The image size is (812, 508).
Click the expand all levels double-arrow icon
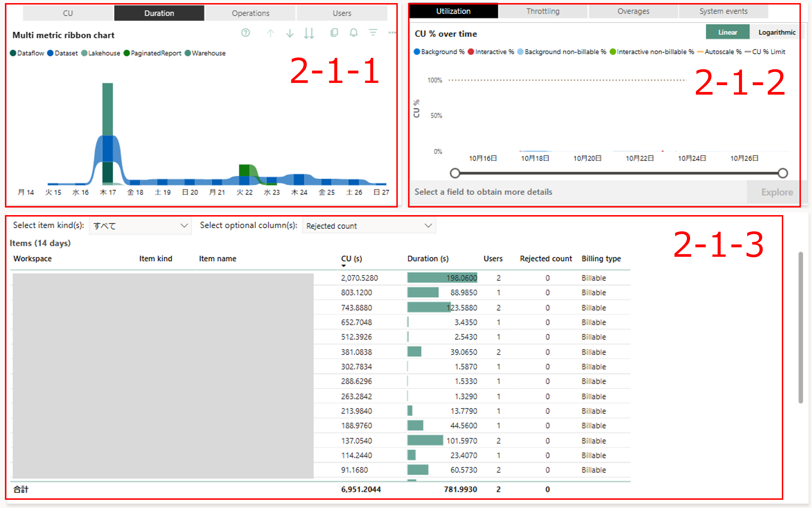pos(309,33)
